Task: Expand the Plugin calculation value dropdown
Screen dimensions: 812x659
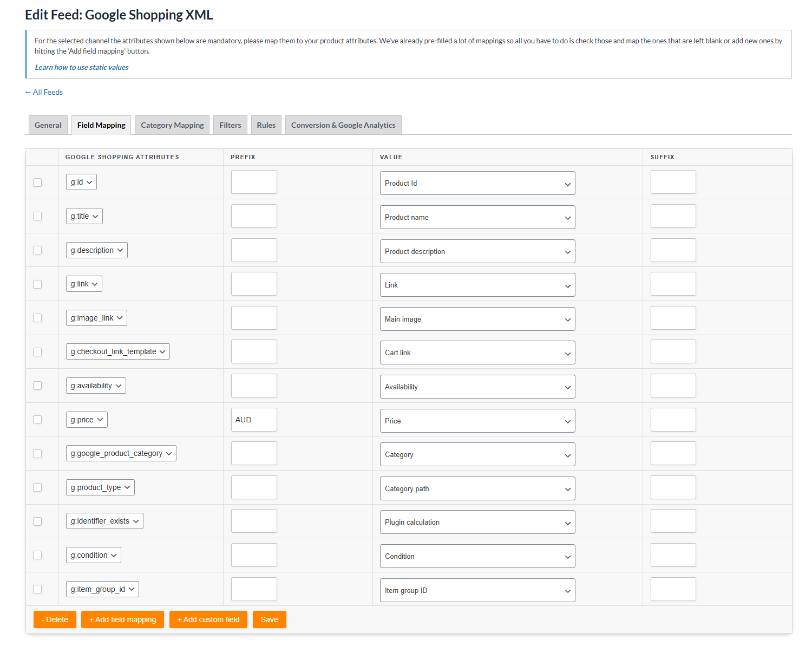Action: (x=477, y=523)
